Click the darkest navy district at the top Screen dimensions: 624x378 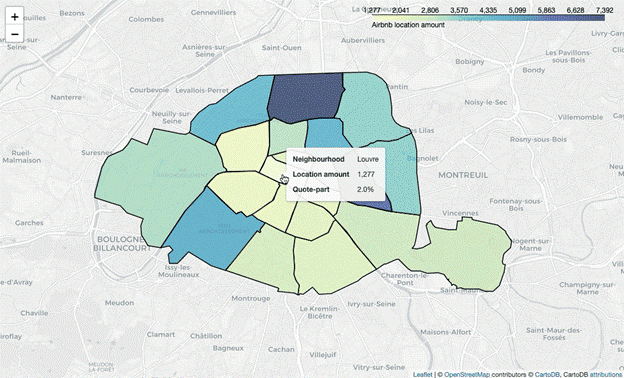tap(306, 97)
